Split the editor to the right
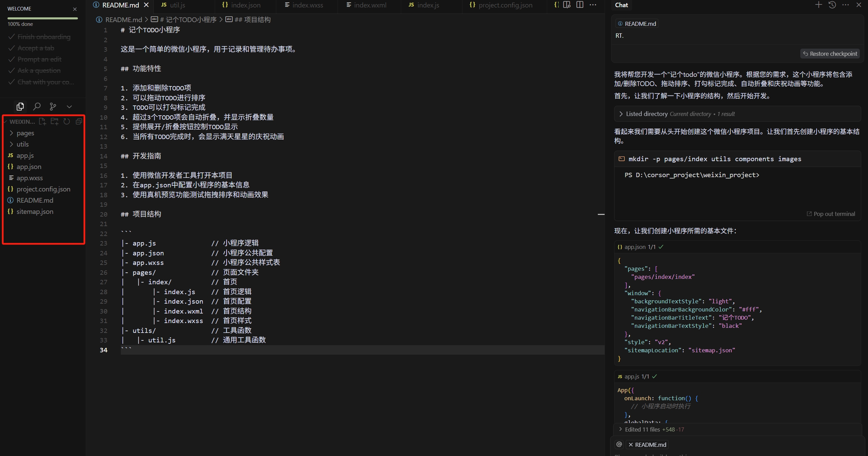 pos(580,5)
